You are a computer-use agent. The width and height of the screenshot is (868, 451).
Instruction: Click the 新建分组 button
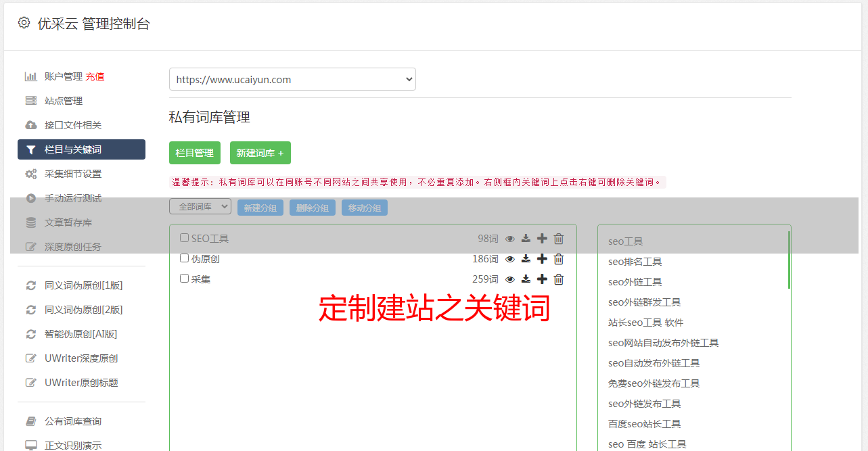[260, 208]
